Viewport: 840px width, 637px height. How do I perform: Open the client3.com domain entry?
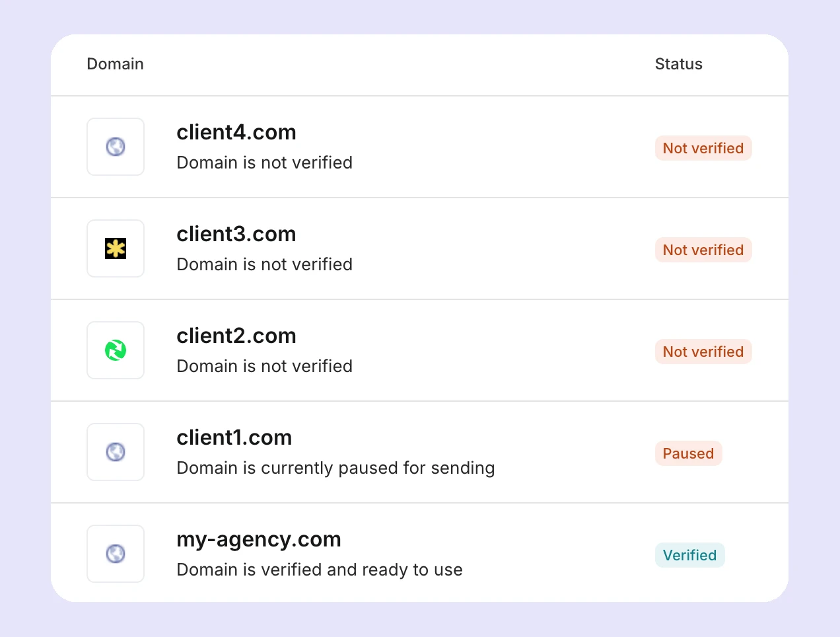point(236,234)
